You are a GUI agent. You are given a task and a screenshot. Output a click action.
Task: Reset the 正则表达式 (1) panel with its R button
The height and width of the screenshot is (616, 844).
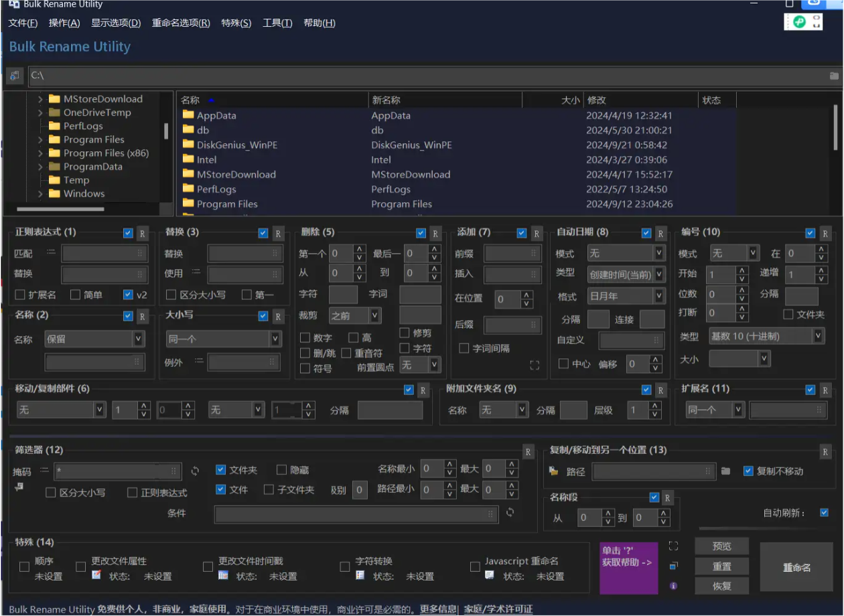click(x=142, y=233)
